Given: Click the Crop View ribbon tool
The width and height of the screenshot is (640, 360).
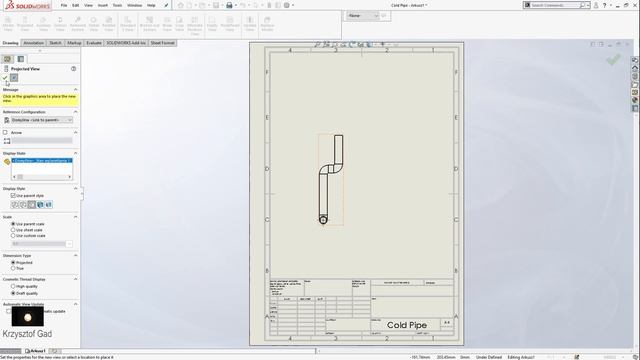Looking at the screenshot, I should click(x=180, y=24).
